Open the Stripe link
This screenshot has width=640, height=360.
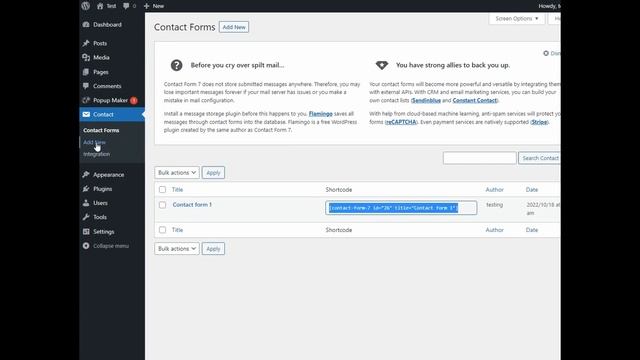click(x=539, y=122)
